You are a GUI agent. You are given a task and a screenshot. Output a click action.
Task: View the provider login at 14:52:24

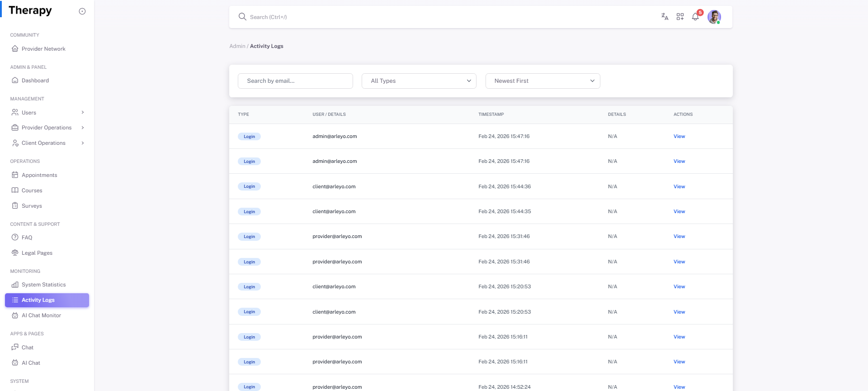pos(679,387)
